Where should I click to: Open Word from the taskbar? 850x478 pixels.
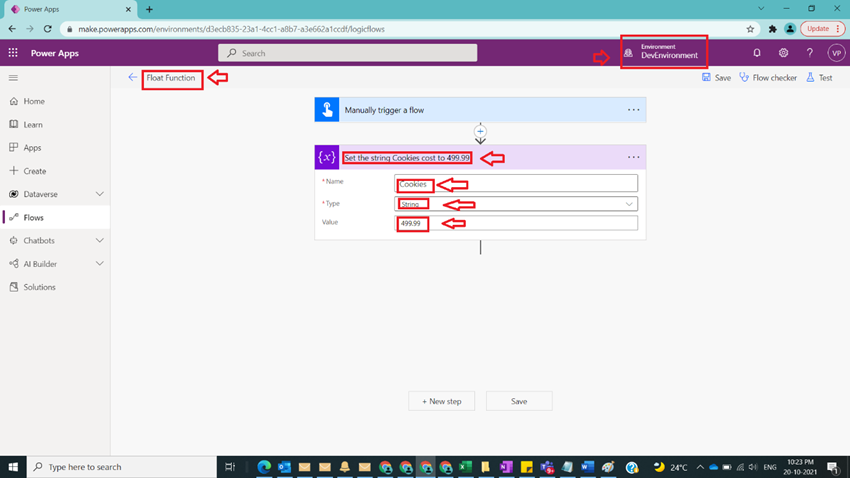(x=587, y=467)
